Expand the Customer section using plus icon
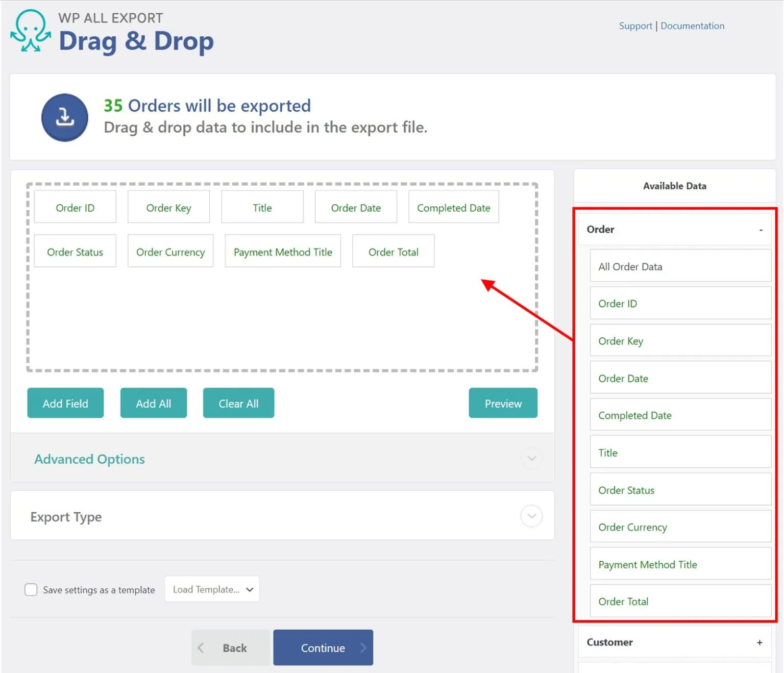This screenshot has height=673, width=784. (759, 642)
